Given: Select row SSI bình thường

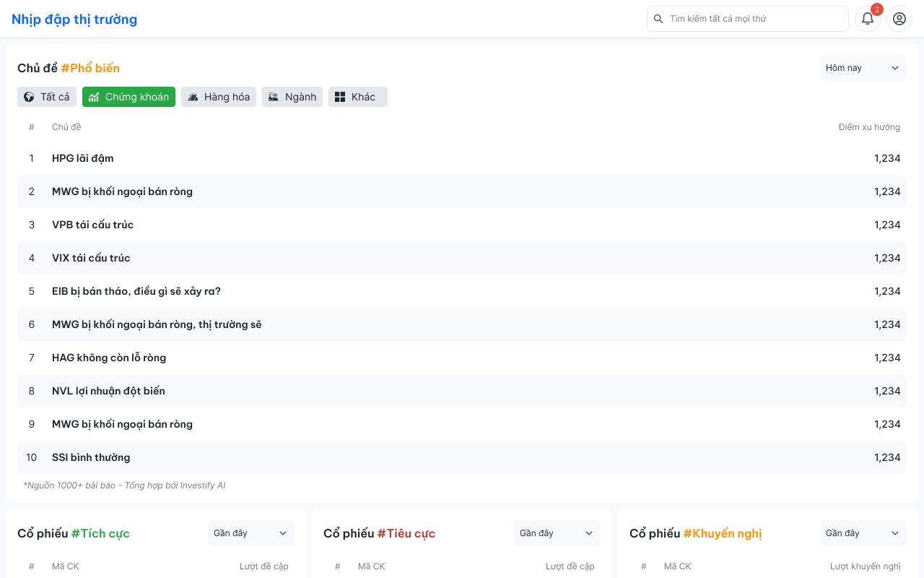Looking at the screenshot, I should point(91,457).
